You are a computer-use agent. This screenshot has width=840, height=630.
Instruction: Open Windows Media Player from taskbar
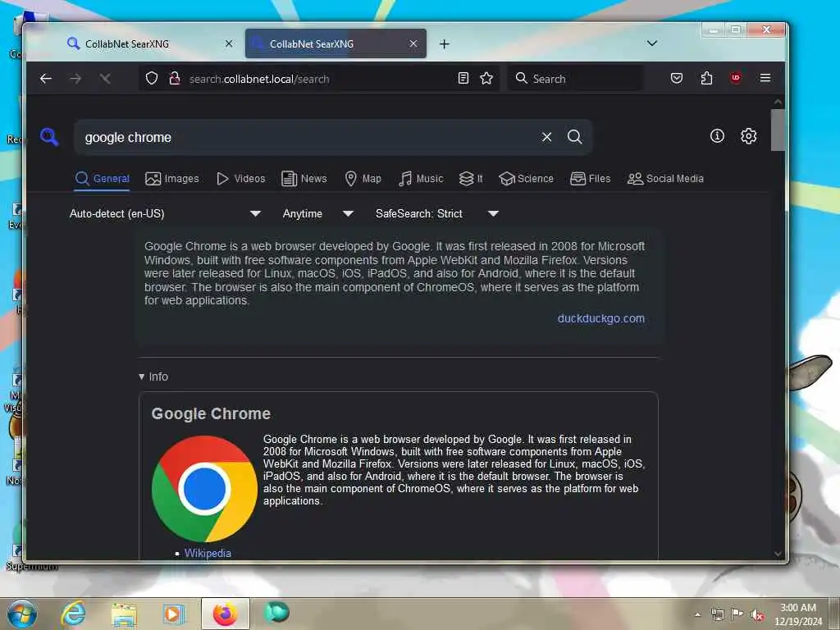(x=174, y=614)
